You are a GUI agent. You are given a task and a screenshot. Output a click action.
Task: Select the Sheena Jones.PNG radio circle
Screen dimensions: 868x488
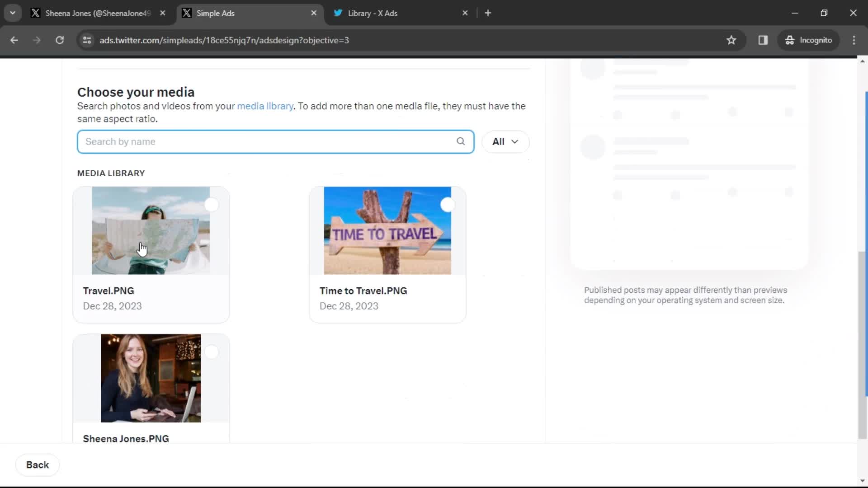click(x=212, y=352)
